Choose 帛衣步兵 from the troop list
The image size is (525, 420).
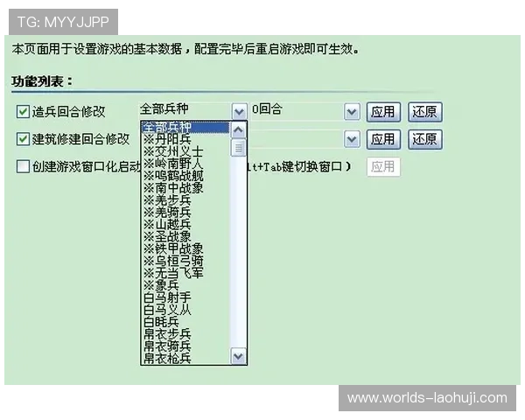pos(185,333)
